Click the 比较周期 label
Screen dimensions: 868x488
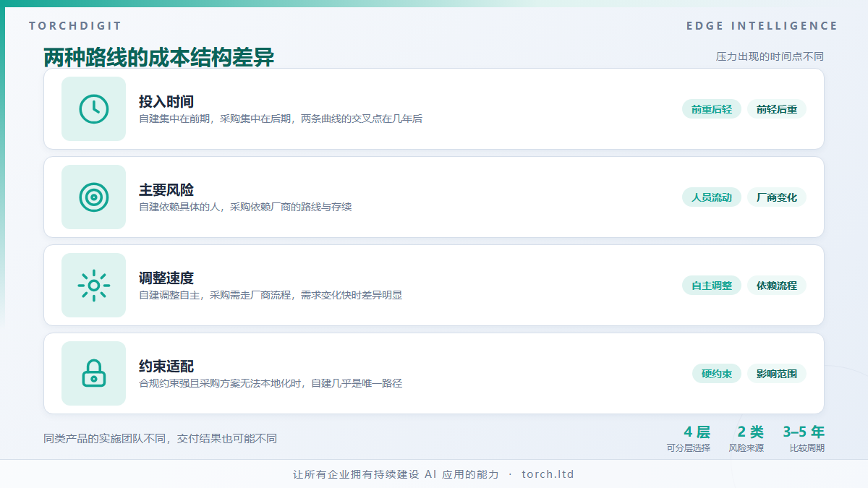807,448
